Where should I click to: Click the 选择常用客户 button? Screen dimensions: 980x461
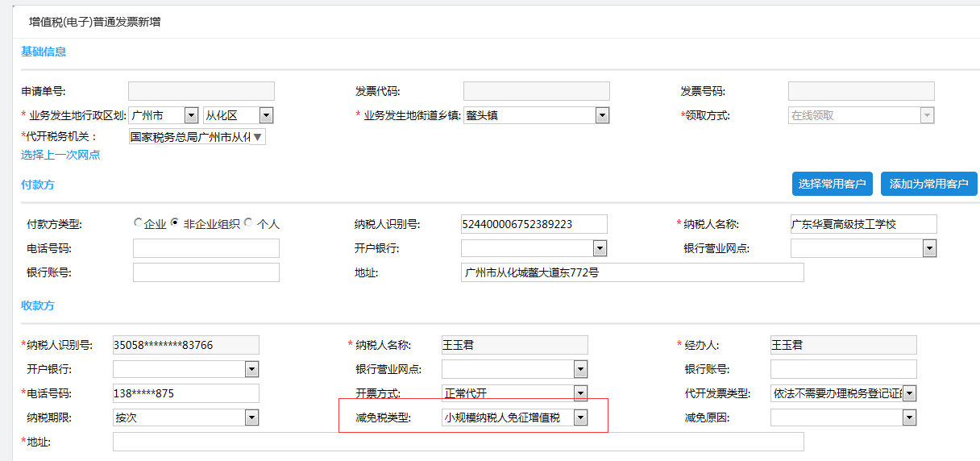click(833, 184)
